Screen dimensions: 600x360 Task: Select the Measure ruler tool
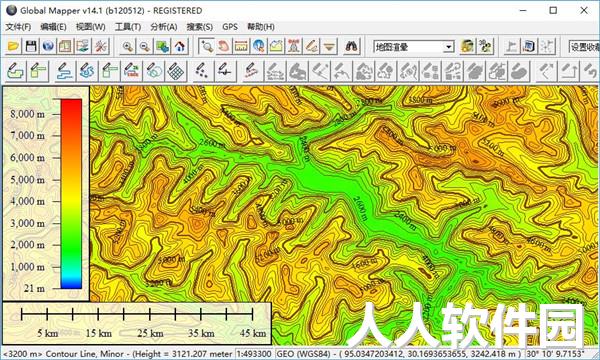[241, 47]
